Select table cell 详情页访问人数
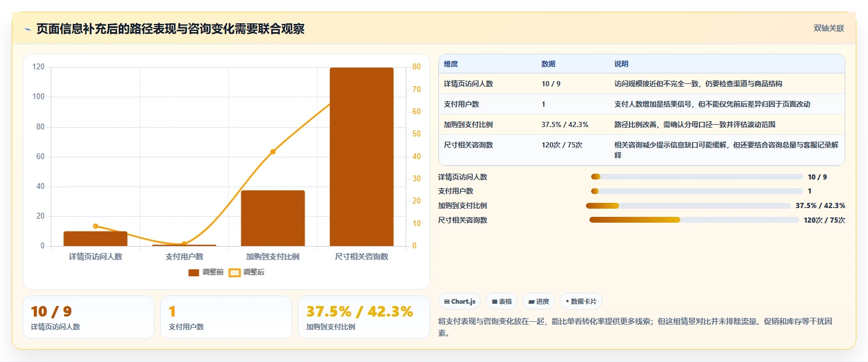Image resolution: width=868 pixels, height=362 pixels. 468,84
